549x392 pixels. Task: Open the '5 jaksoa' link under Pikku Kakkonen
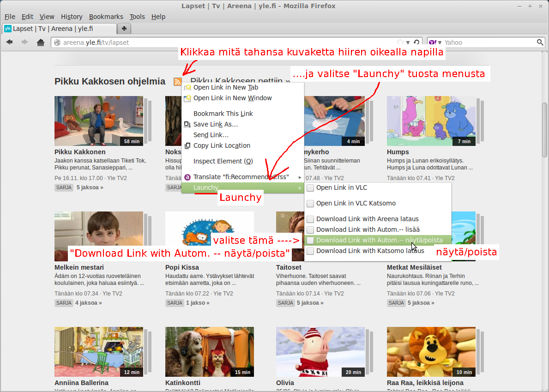pyautogui.click(x=90, y=187)
